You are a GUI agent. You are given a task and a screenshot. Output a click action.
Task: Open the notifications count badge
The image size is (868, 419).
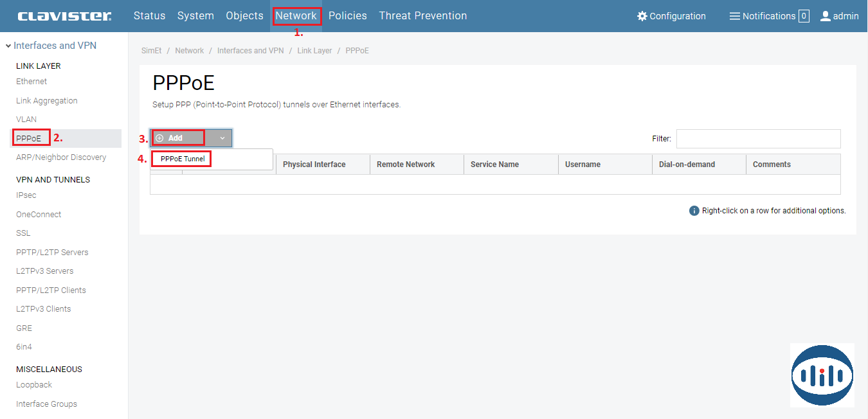tap(804, 16)
